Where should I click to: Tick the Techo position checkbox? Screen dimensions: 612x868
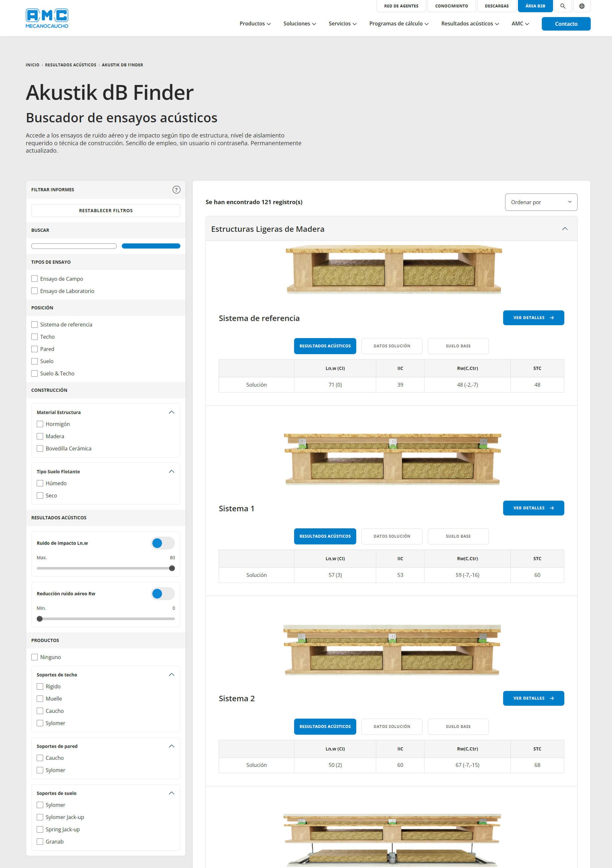(34, 336)
